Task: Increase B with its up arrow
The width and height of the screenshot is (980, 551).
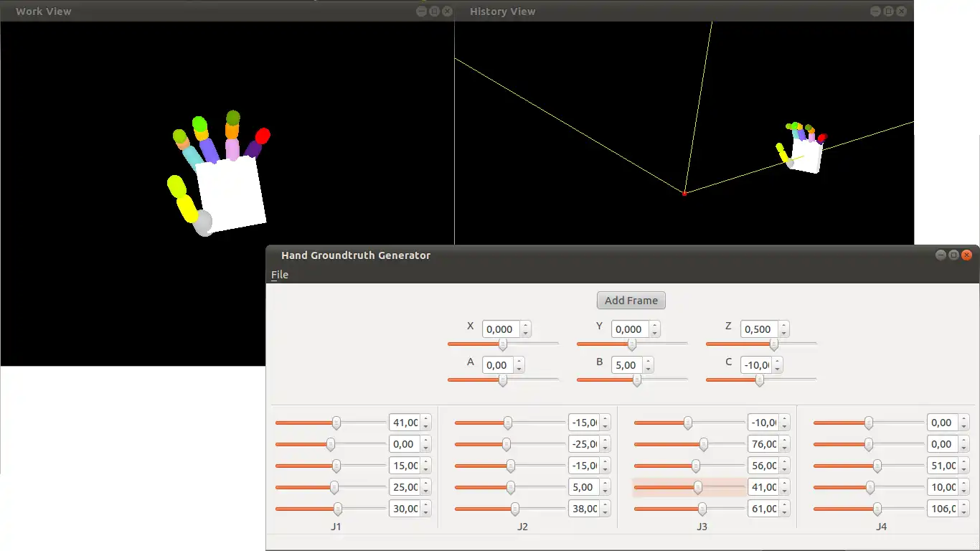Action: pos(649,361)
